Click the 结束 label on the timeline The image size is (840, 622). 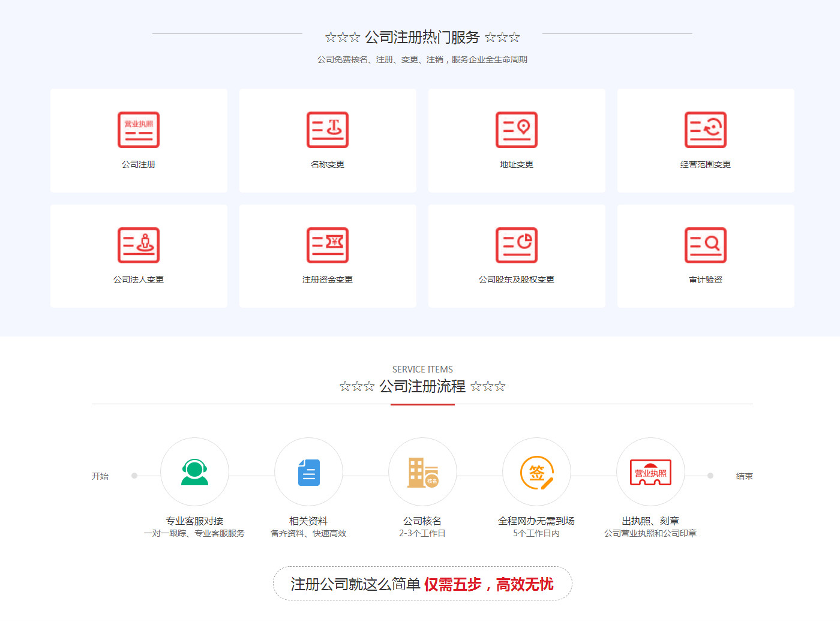pos(745,476)
